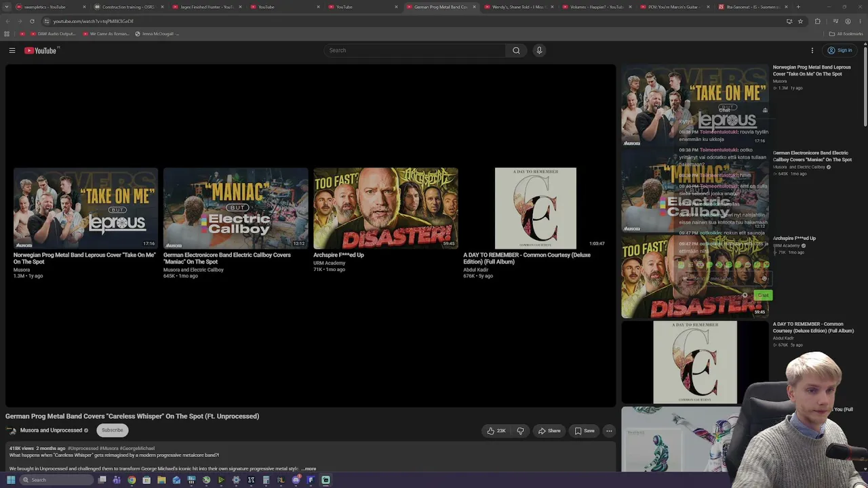Image resolution: width=868 pixels, height=488 pixels.
Task: Expand the video description with ...more
Action: (x=309, y=468)
